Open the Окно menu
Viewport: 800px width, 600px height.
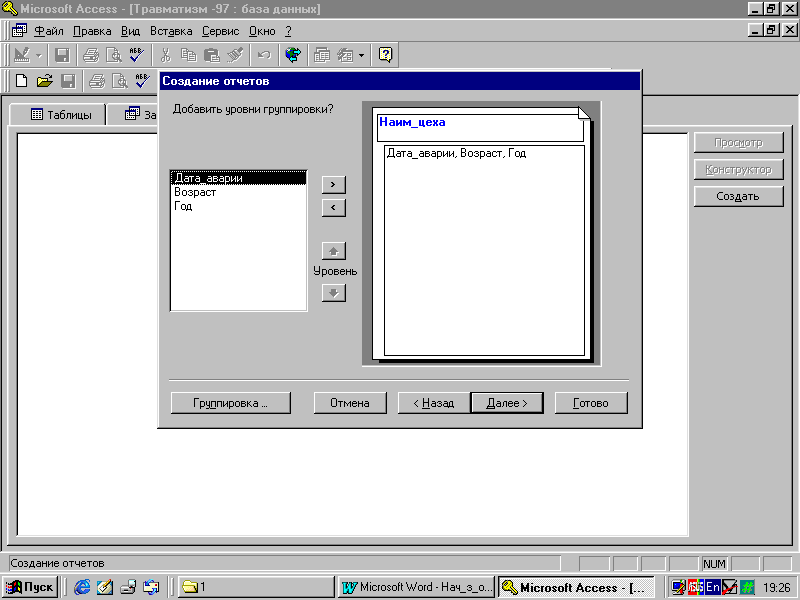(x=262, y=31)
